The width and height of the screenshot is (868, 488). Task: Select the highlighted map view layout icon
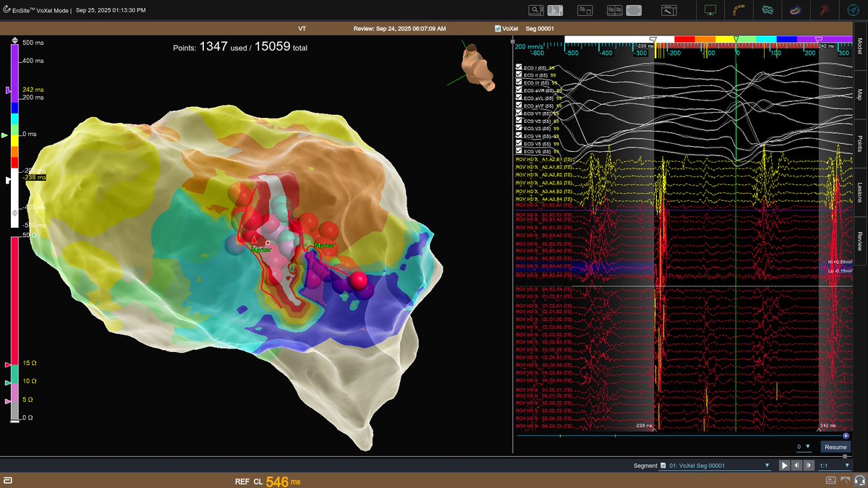coord(556,10)
